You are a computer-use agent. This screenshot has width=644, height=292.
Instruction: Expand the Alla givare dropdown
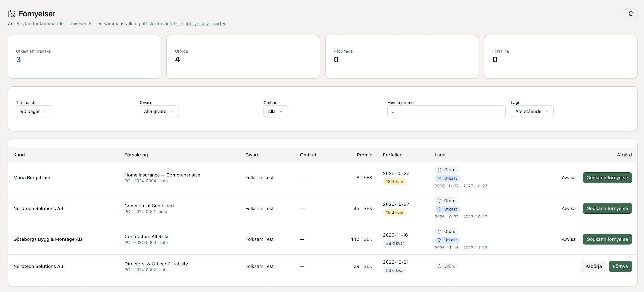[x=159, y=111]
